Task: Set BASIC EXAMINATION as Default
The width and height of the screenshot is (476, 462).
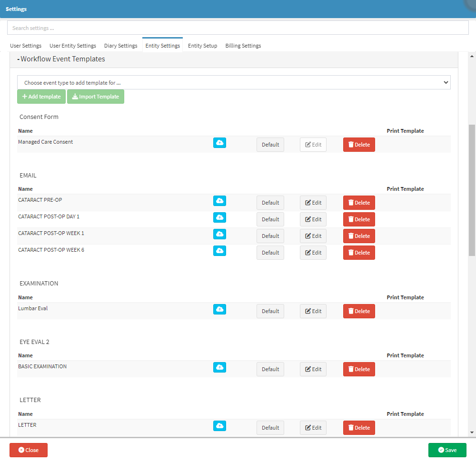Action: pyautogui.click(x=270, y=369)
